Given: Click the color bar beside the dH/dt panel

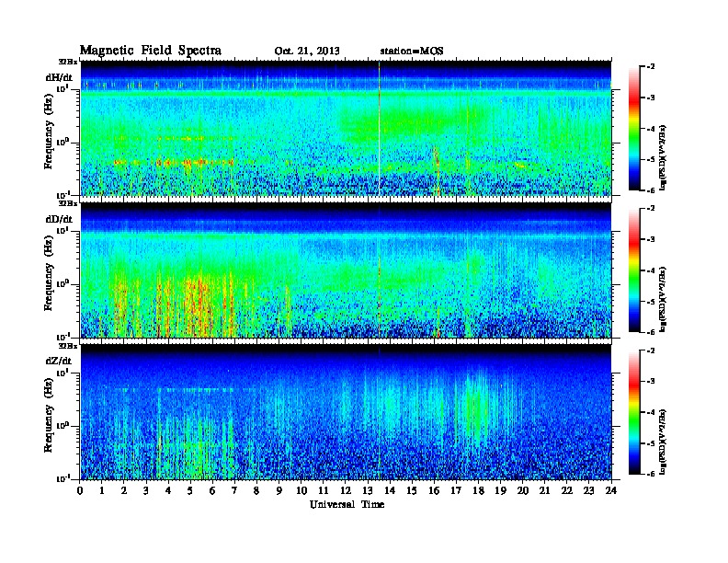Looking at the screenshot, I should tap(634, 128).
